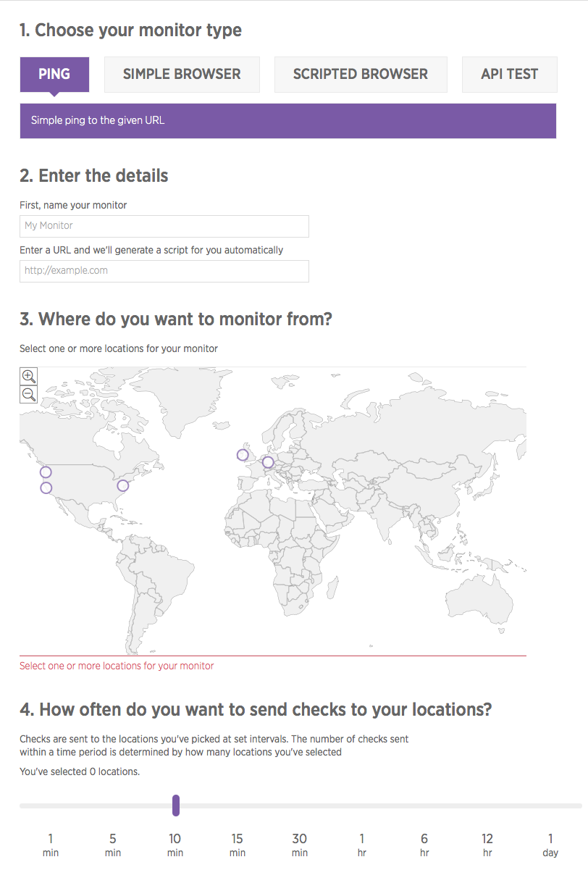Set check frequency to 12 hr
The height and width of the screenshot is (870, 588).
(487, 845)
